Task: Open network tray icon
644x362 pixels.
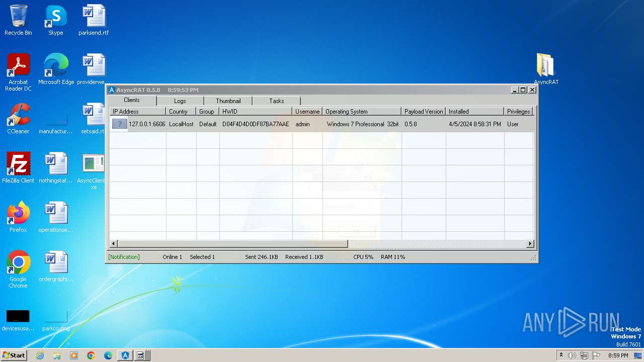Action: point(584,355)
